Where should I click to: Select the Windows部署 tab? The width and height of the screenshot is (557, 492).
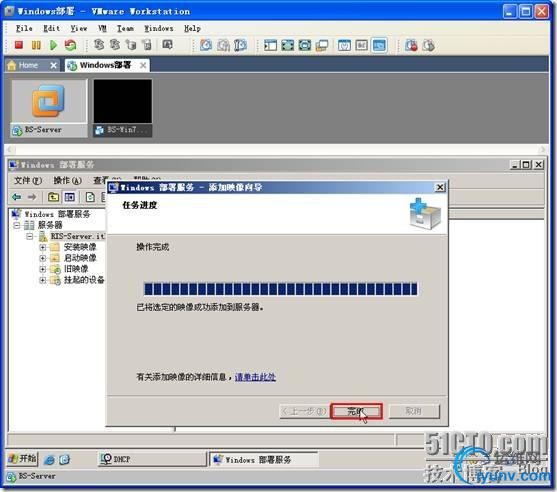pos(107,65)
